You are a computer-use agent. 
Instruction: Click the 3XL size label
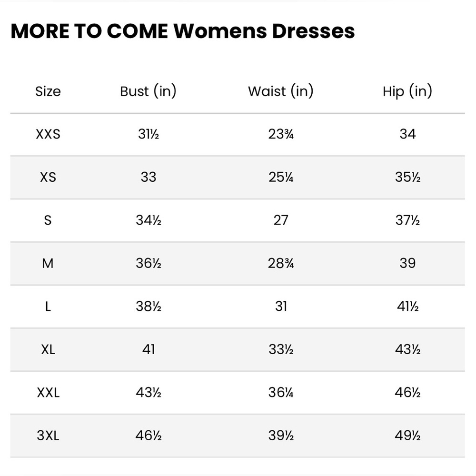48,436
